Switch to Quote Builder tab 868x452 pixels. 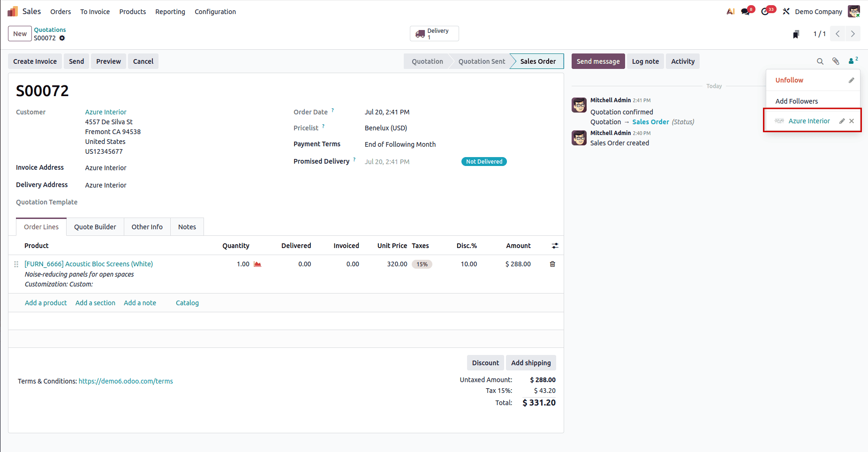point(95,227)
